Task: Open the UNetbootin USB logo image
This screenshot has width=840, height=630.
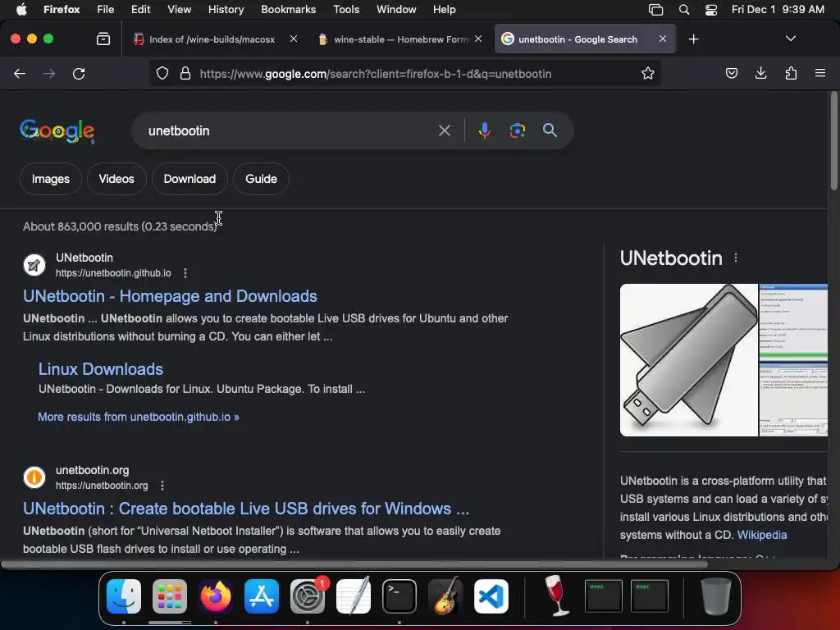Action: (688, 360)
